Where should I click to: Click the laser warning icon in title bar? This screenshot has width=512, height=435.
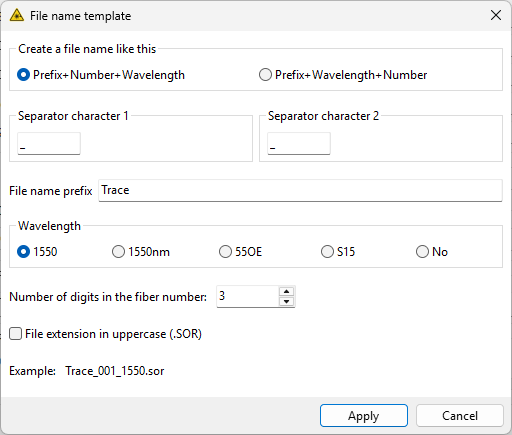tap(17, 16)
